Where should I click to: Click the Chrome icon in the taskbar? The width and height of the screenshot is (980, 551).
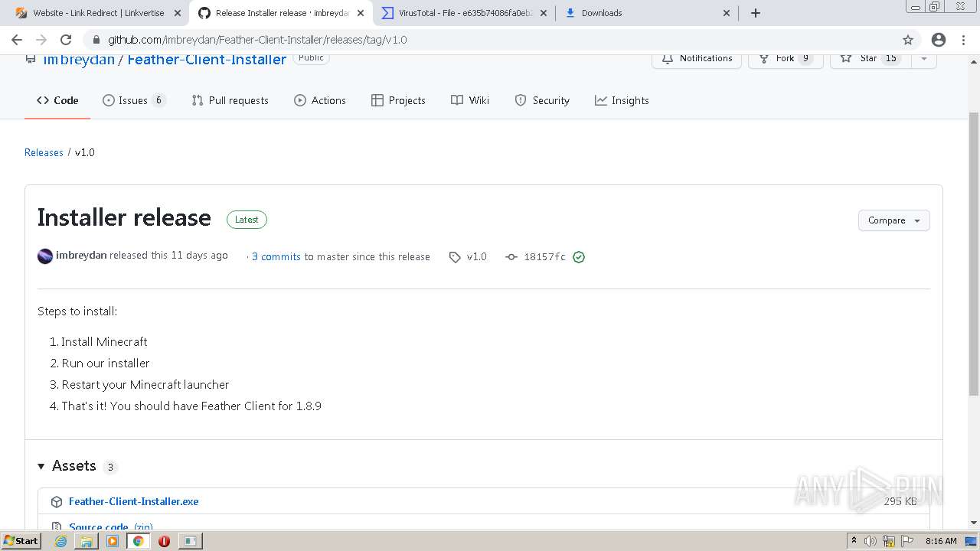click(139, 541)
